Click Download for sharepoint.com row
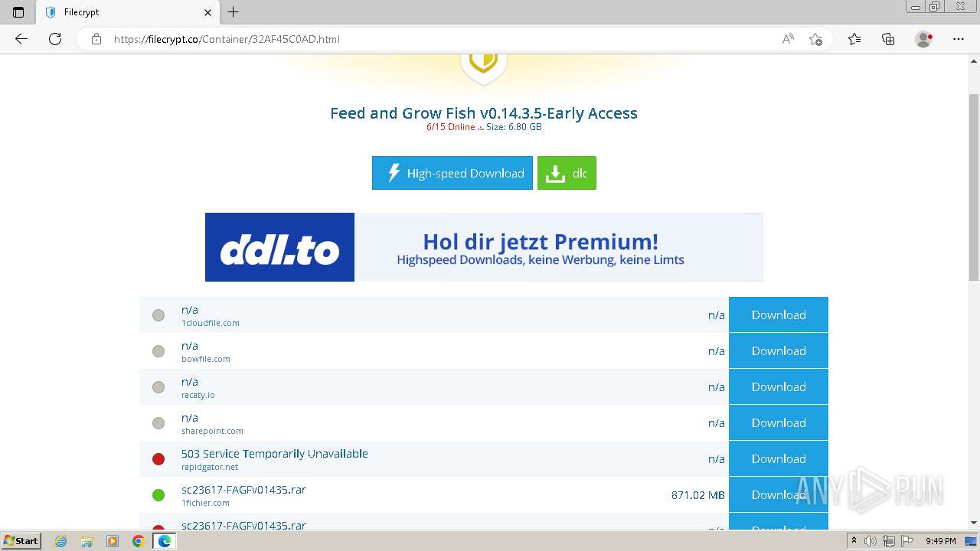The image size is (980, 551). (x=779, y=422)
